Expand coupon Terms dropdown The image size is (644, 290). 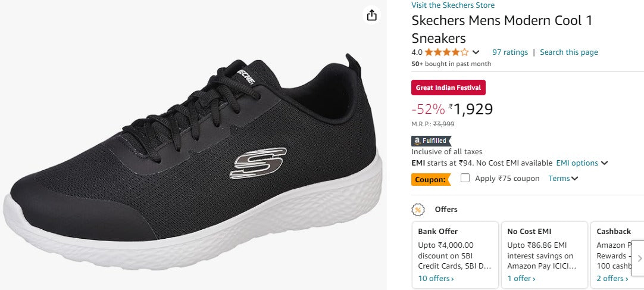(563, 179)
